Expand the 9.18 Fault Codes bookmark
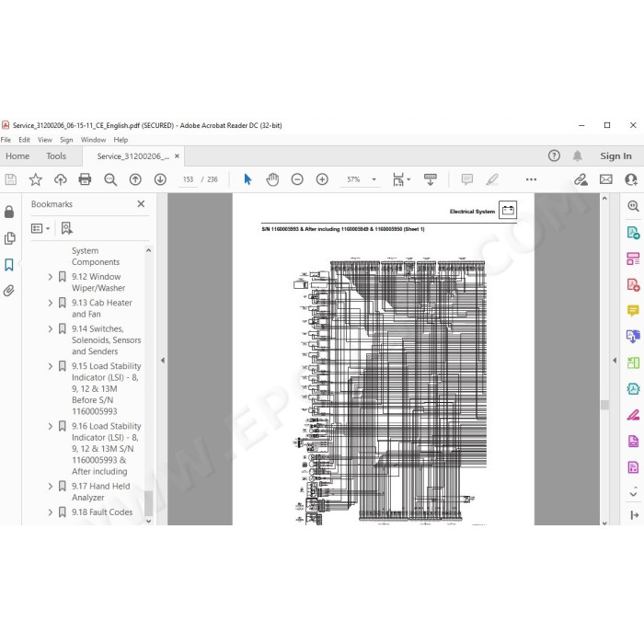This screenshot has height=644, width=644. click(x=50, y=512)
